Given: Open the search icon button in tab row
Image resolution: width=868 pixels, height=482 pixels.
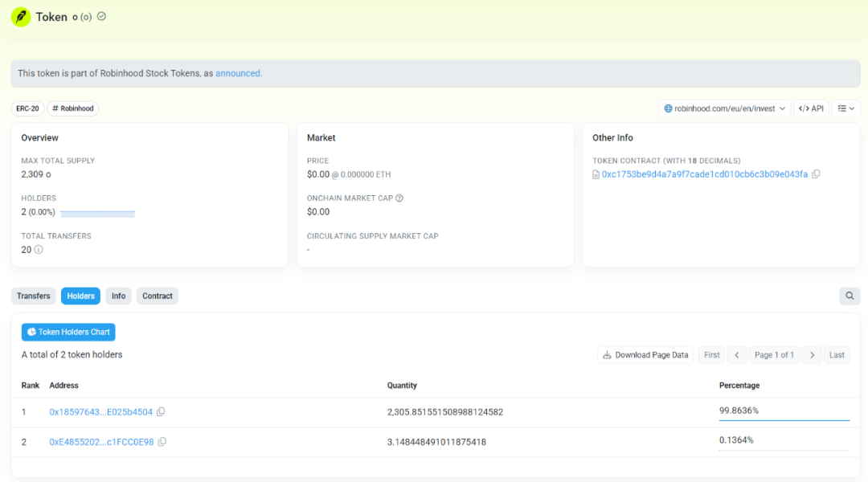Looking at the screenshot, I should (x=850, y=296).
